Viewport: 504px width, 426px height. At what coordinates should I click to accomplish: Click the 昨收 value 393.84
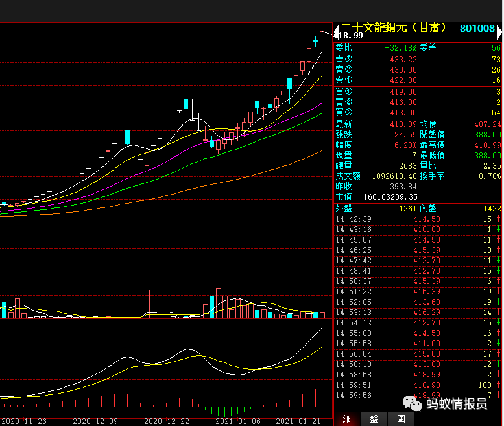coord(403,187)
